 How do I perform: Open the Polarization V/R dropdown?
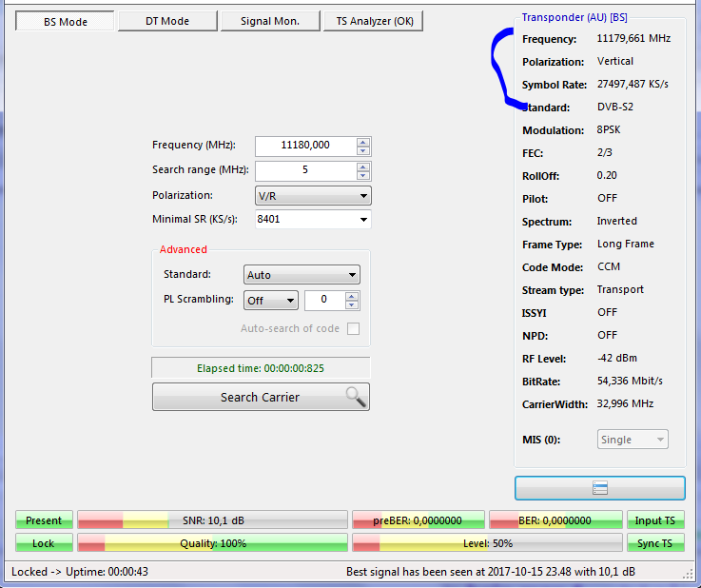click(313, 196)
